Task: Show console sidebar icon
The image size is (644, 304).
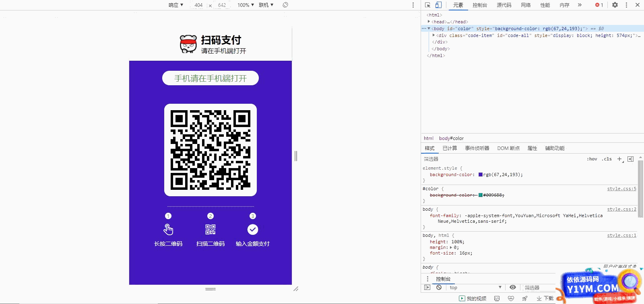Action: click(427, 288)
